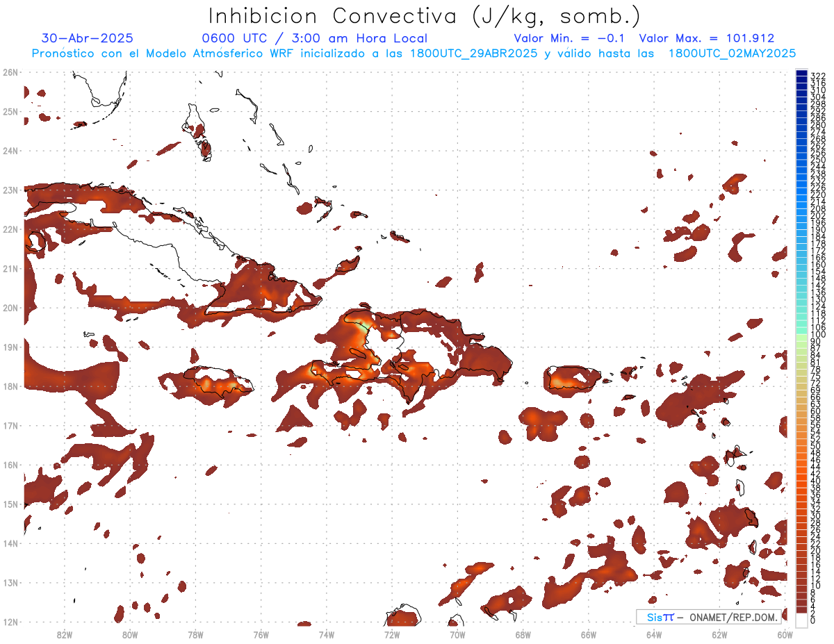Click the 25N latitude label
The image size is (834, 644).
click(x=10, y=112)
